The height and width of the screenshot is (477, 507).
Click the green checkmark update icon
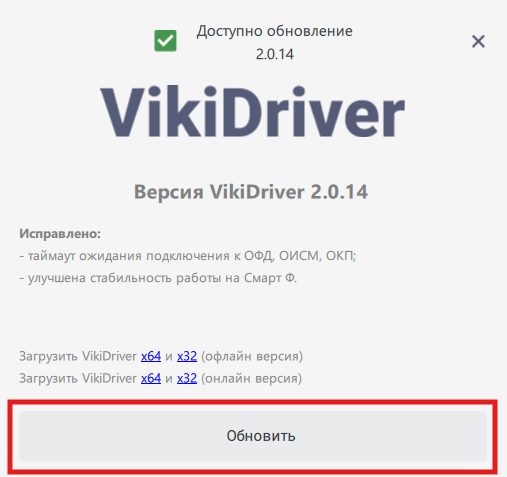click(165, 41)
